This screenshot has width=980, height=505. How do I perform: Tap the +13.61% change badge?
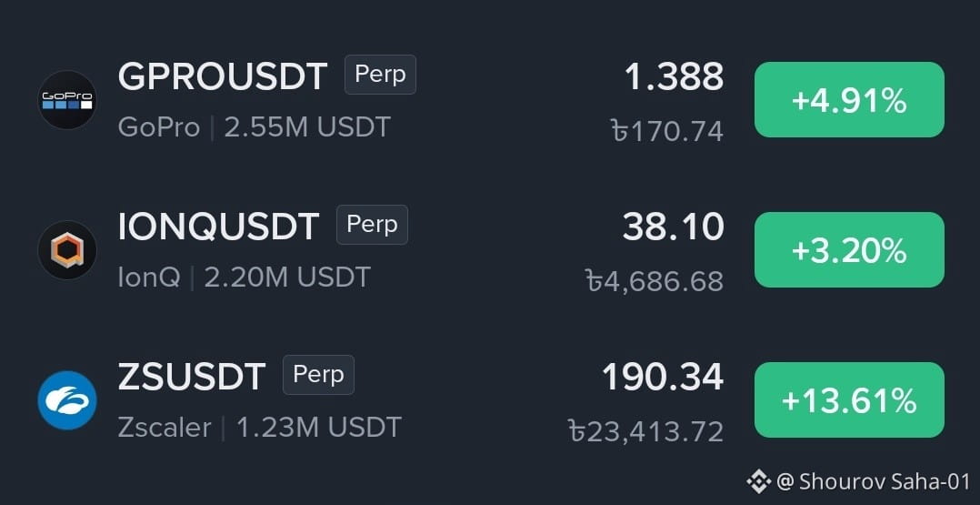(849, 399)
